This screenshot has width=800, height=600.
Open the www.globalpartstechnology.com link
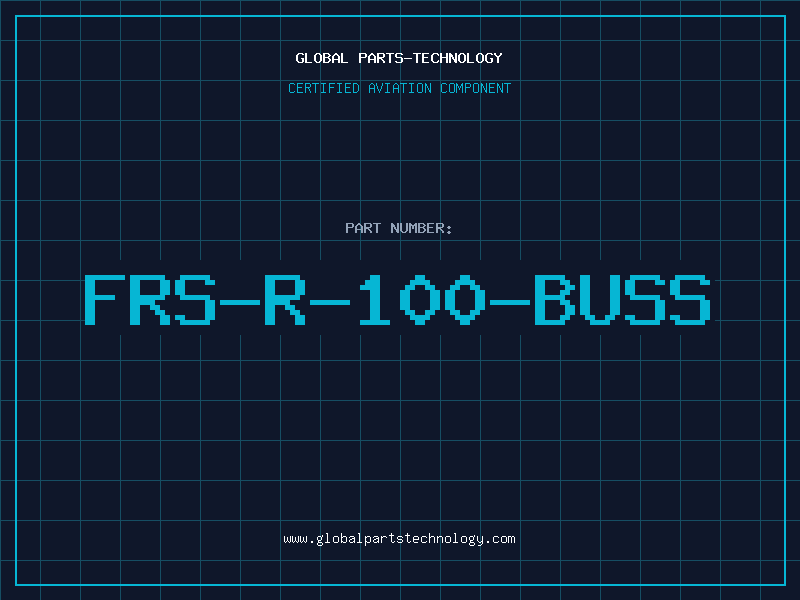(399, 539)
